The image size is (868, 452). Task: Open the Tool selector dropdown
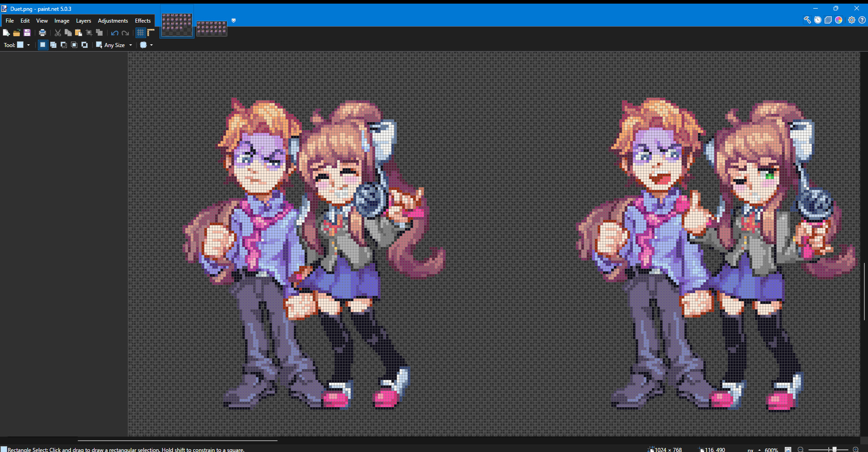28,45
